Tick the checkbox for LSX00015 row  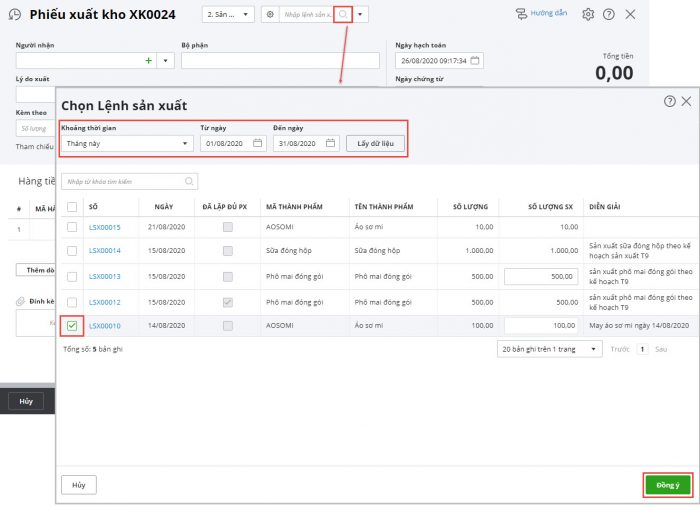(x=73, y=228)
